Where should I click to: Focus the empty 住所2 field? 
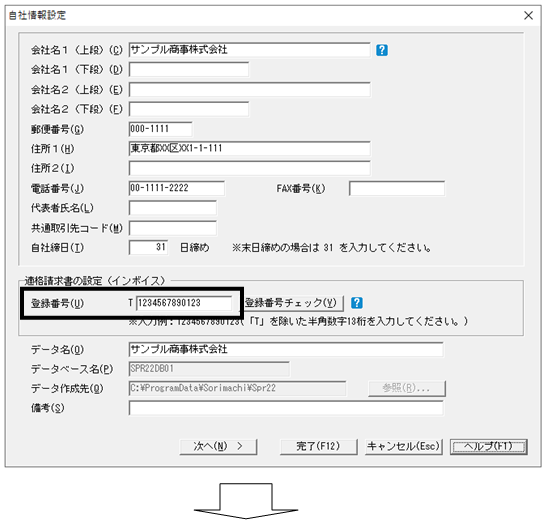249,168
